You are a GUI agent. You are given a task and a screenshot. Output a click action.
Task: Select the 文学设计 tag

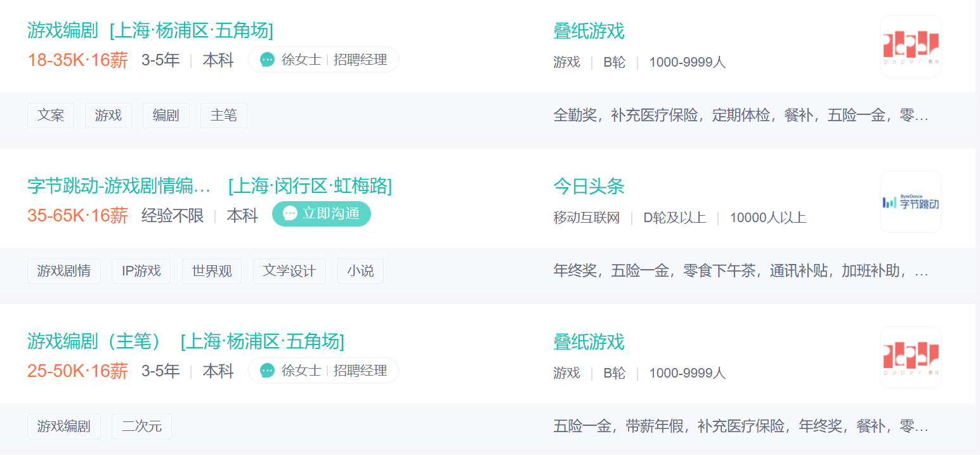pos(289,271)
